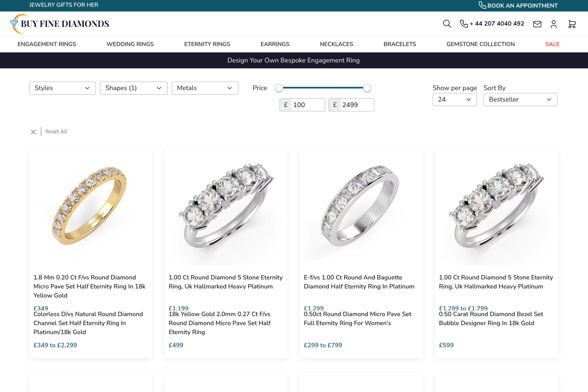Click the Book an Appointment phone icon
Screen dimensions: 588x392
coord(482,5)
